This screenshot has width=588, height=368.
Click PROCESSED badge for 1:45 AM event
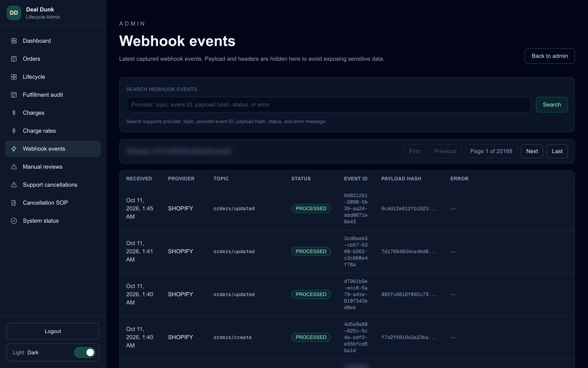point(311,209)
